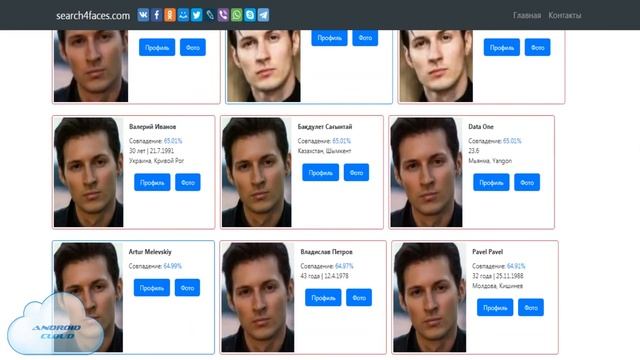640x360 pixels.
Task: Share the page via Telegram icon
Action: pyautogui.click(x=263, y=15)
